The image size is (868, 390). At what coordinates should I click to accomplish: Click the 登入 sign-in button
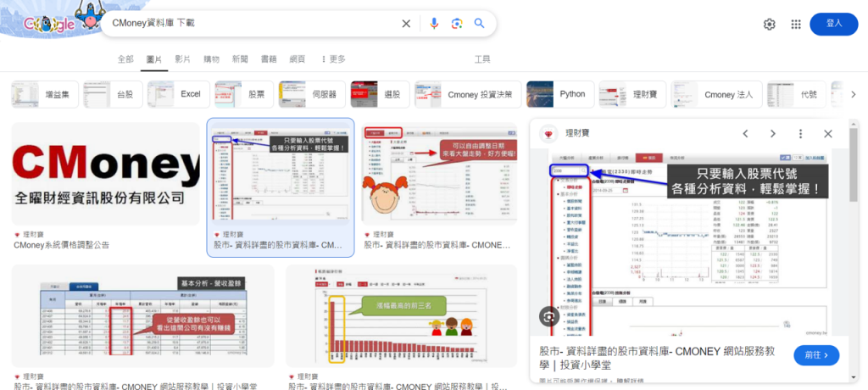(x=834, y=24)
